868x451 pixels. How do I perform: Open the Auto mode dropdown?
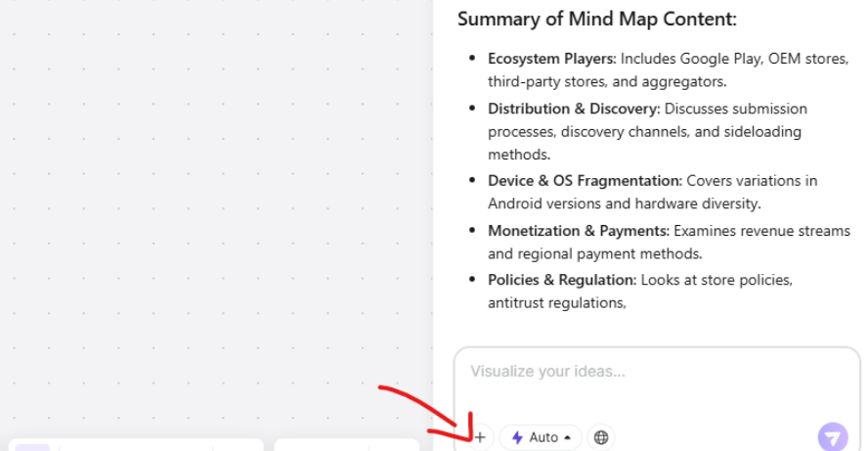(541, 437)
